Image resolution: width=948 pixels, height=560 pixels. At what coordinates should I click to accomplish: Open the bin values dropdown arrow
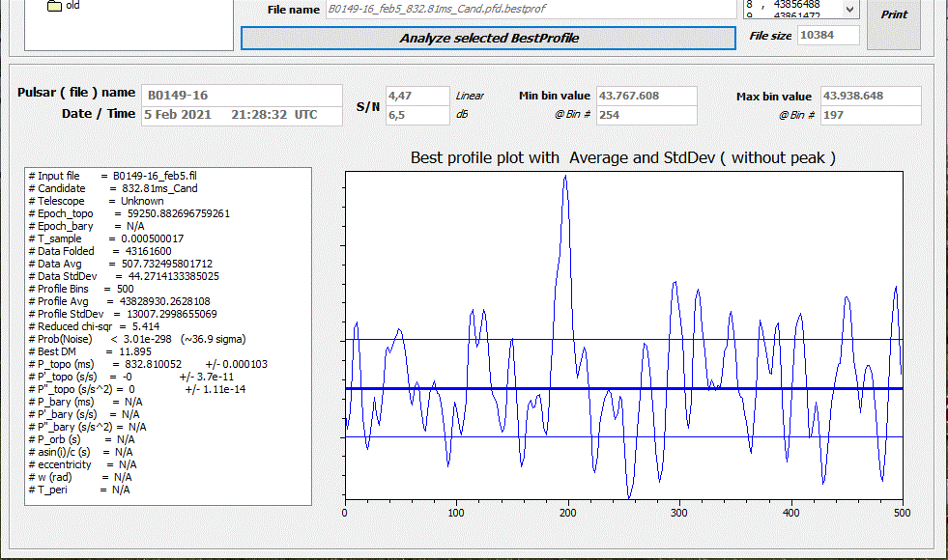[849, 9]
